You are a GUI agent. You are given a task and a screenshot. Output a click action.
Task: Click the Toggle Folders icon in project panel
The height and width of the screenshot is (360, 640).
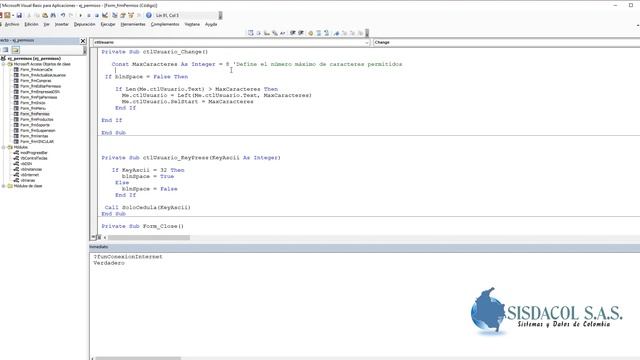(x=16, y=50)
